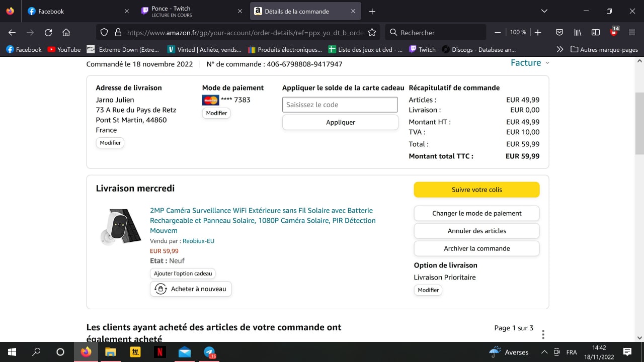
Task: Open Telegram from the taskbar
Action: [209, 352]
